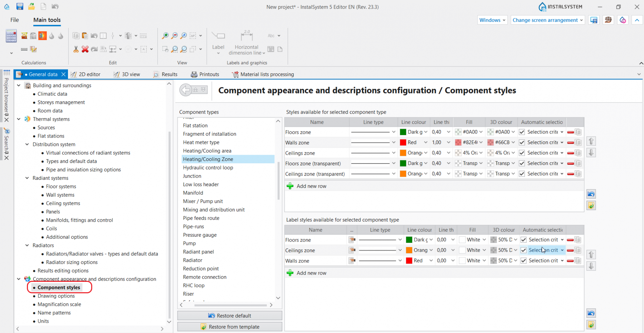Image resolution: width=644 pixels, height=333 pixels.
Task: Click the red Zoom out icon
Action: tap(174, 35)
